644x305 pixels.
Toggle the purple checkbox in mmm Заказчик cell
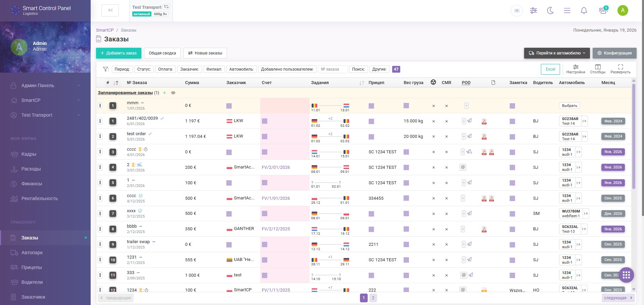[229, 106]
